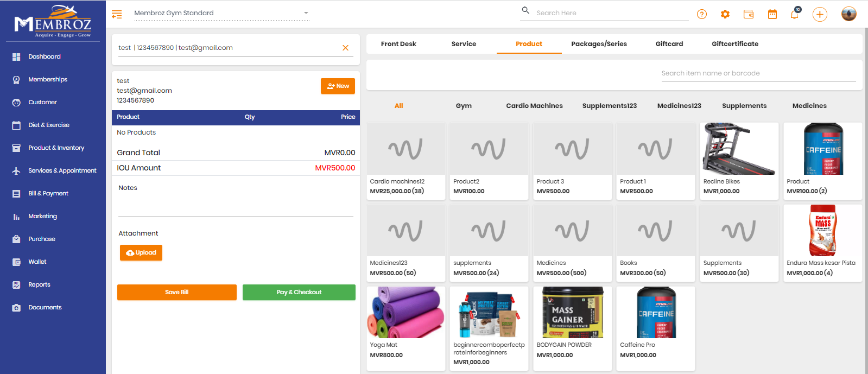This screenshot has height=374, width=868.
Task: Click the plus circle add icon
Action: pos(820,15)
